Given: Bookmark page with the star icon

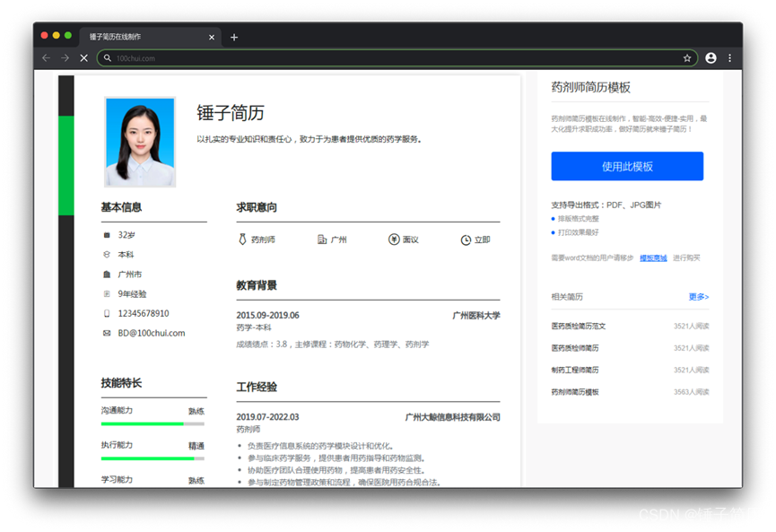Looking at the screenshot, I should (x=687, y=58).
